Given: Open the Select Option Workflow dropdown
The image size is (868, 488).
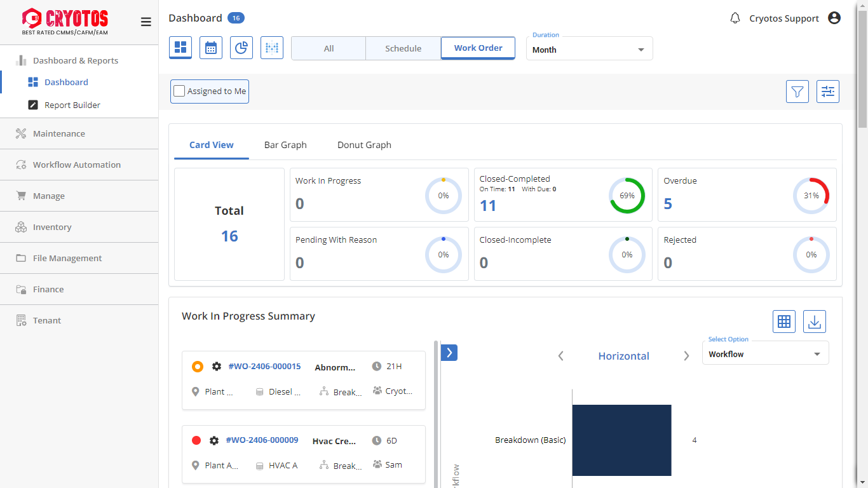Looking at the screenshot, I should coord(765,354).
